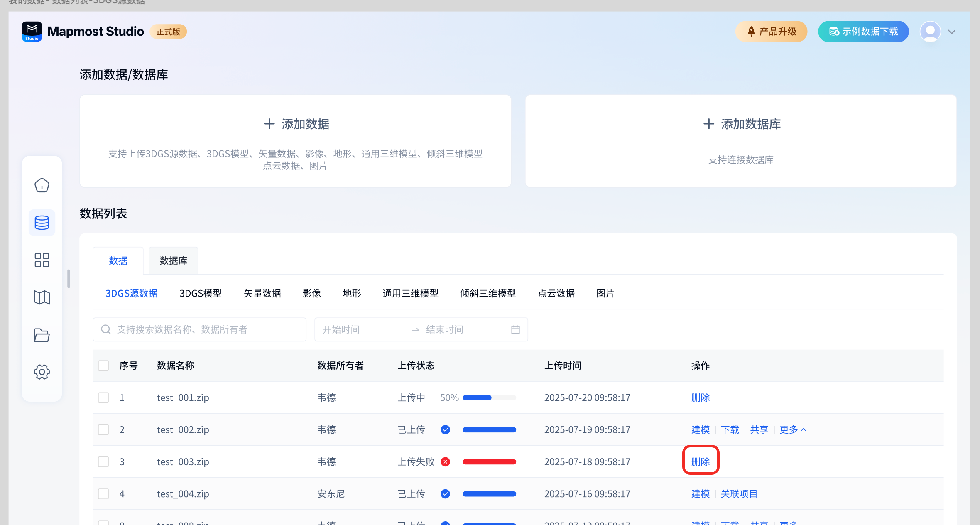
Task: Open the four-squares grid sidebar icon
Action: (42, 260)
